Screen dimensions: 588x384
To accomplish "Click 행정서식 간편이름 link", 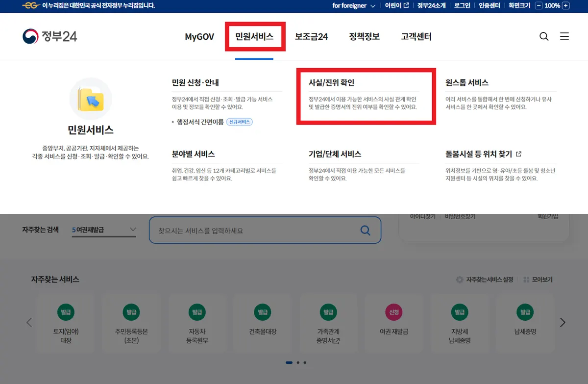I will pyautogui.click(x=200, y=122).
